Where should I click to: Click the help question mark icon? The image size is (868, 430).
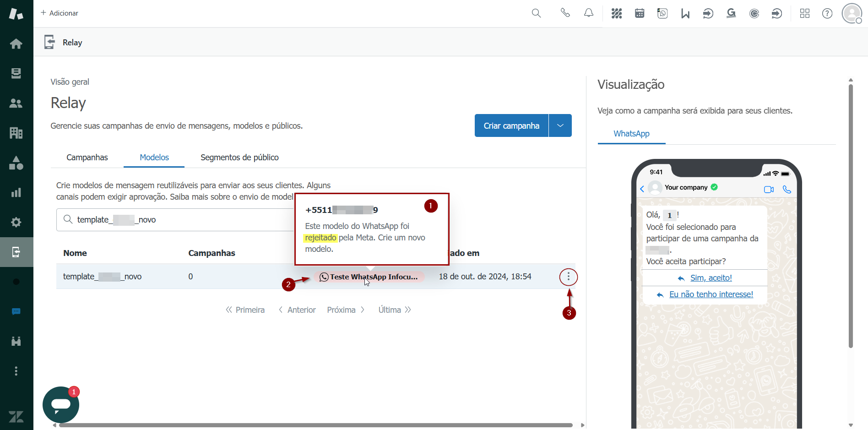[827, 13]
